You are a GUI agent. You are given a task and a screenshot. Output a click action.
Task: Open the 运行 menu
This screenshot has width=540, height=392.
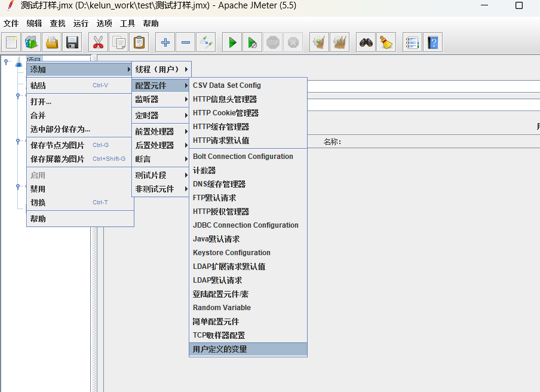coord(81,23)
